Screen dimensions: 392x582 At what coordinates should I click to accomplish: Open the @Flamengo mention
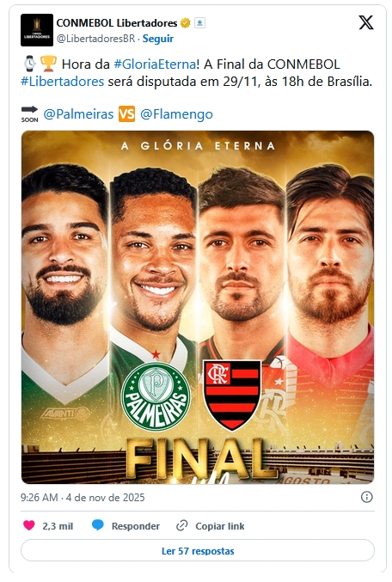click(x=177, y=114)
